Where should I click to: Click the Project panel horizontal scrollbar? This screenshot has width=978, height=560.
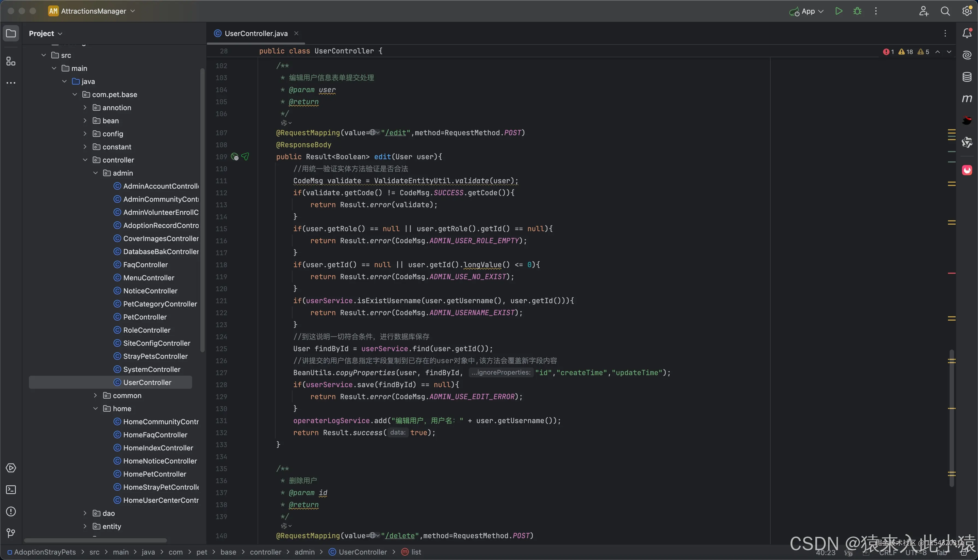96,540
